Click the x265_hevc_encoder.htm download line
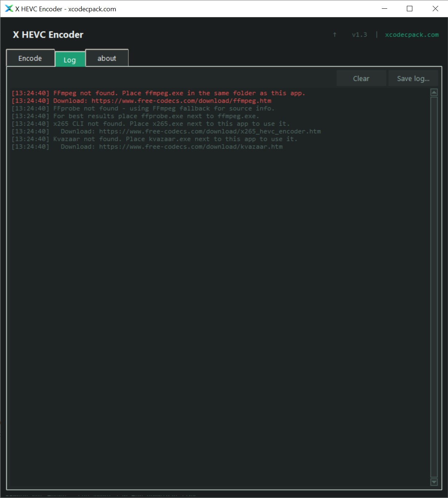Viewport: 448px width, 498px height. tap(166, 131)
